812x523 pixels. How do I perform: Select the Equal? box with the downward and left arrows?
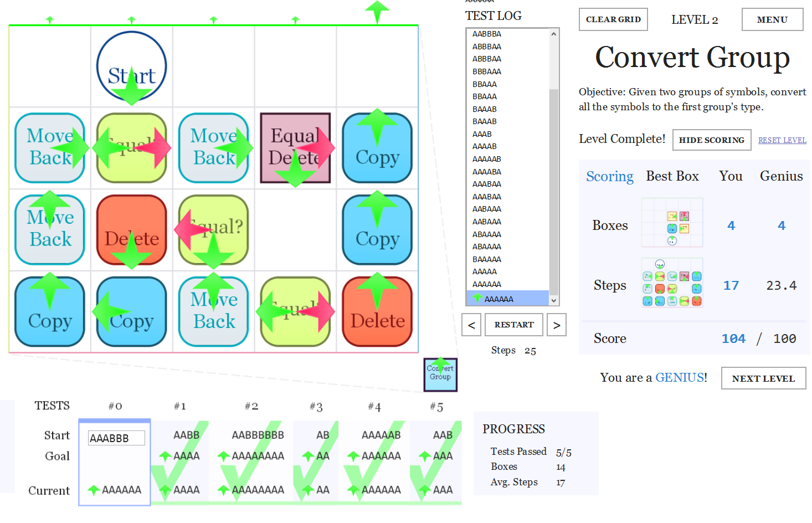214,230
